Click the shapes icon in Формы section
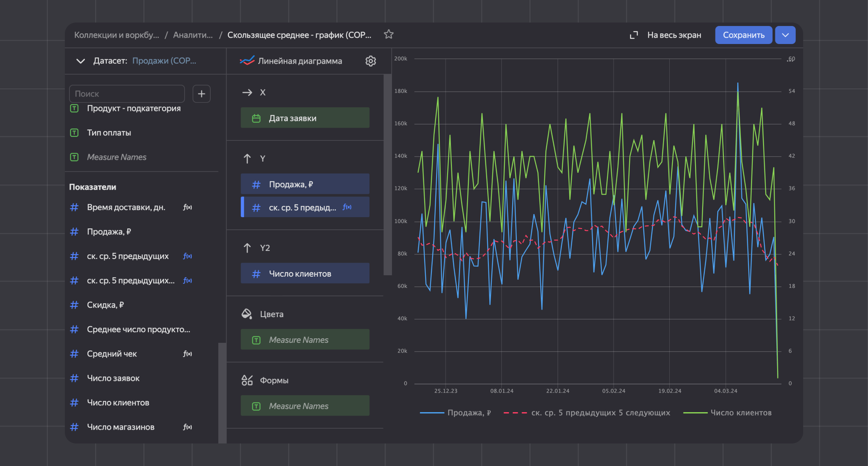Screen dimensions: 868x466 pos(247,380)
